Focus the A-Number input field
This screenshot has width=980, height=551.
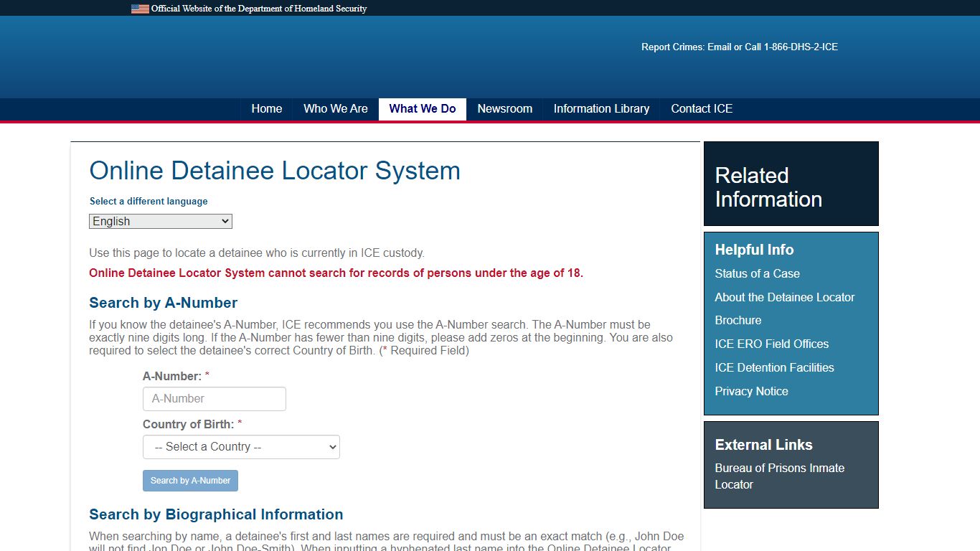pos(215,399)
